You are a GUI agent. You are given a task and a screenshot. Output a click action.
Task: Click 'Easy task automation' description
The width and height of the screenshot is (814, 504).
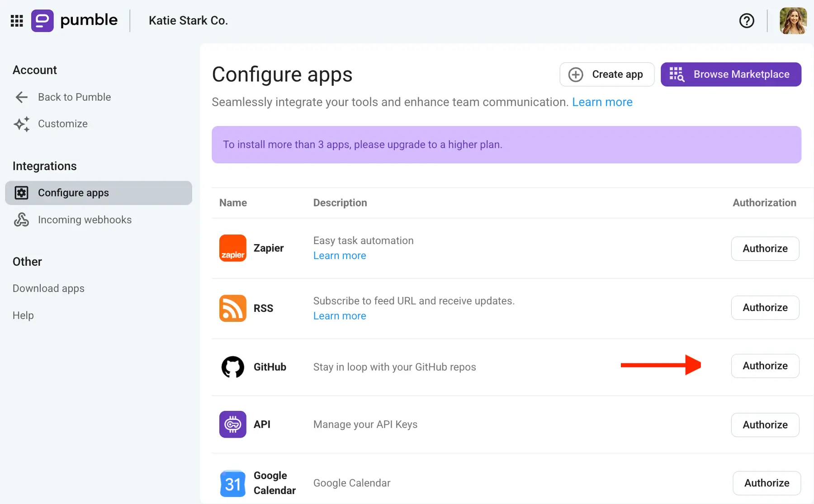363,241
